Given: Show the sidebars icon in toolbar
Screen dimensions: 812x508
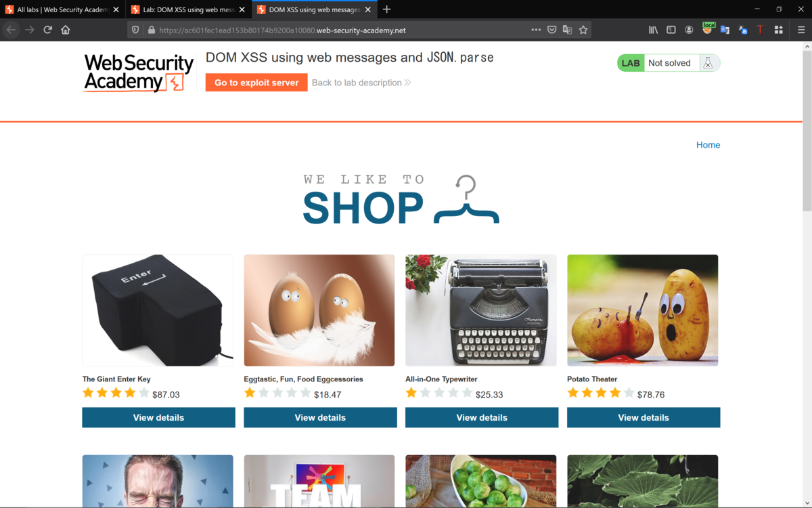Looking at the screenshot, I should pos(671,30).
